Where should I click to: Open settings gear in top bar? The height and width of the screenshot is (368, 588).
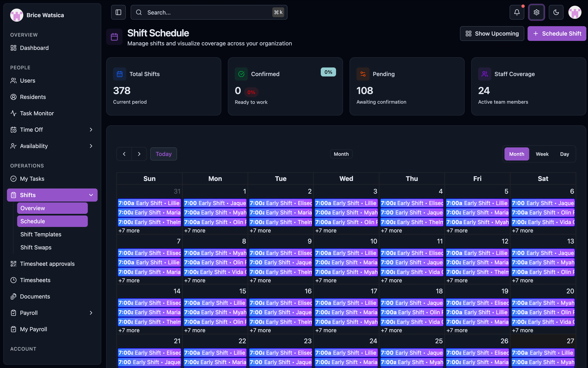coord(536,12)
